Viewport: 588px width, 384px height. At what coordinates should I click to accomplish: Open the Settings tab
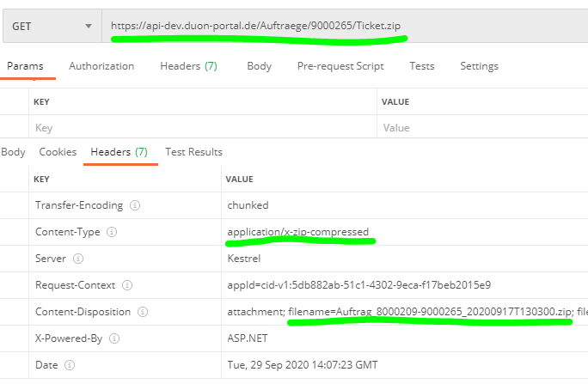tap(479, 66)
